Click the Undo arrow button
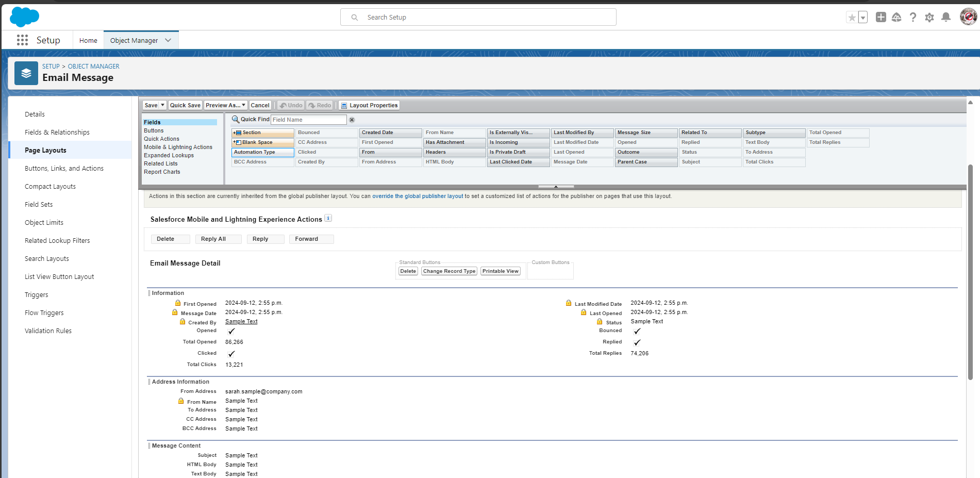The height and width of the screenshot is (478, 980). coord(291,105)
